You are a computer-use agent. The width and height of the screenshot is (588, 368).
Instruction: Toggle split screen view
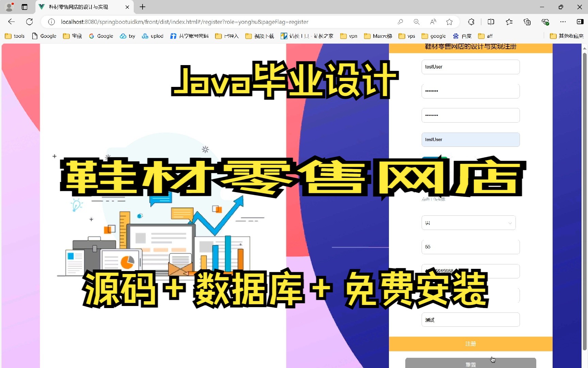491,22
